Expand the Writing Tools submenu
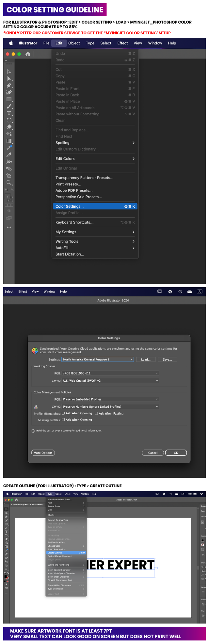This screenshot has width=209, height=644. [x=95, y=241]
